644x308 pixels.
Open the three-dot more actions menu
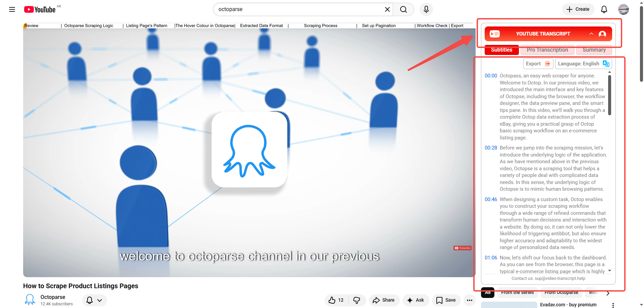click(469, 300)
